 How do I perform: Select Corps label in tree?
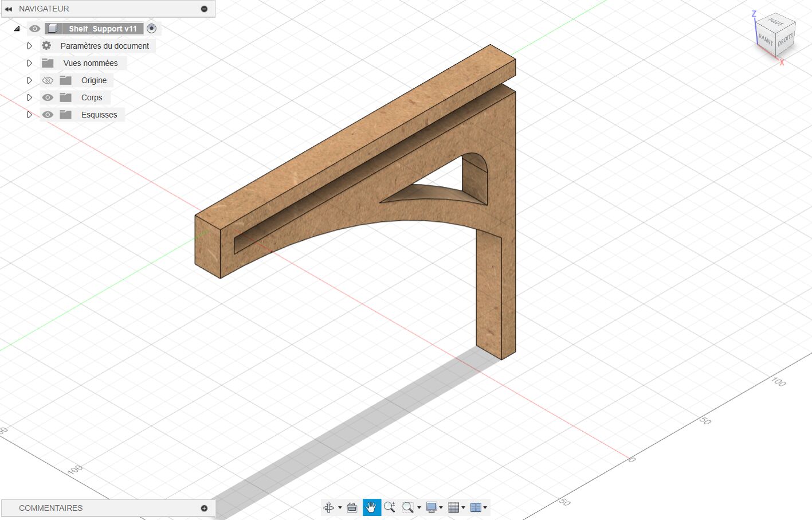tap(92, 97)
